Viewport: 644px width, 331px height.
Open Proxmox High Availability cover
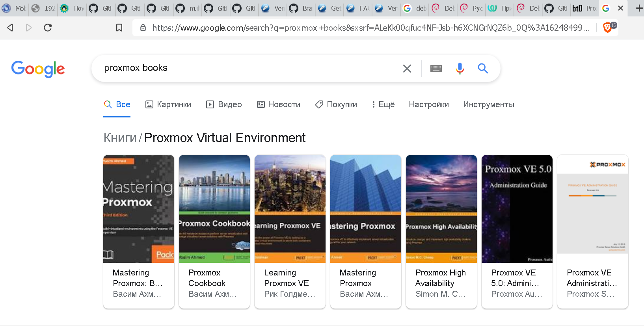(x=441, y=209)
